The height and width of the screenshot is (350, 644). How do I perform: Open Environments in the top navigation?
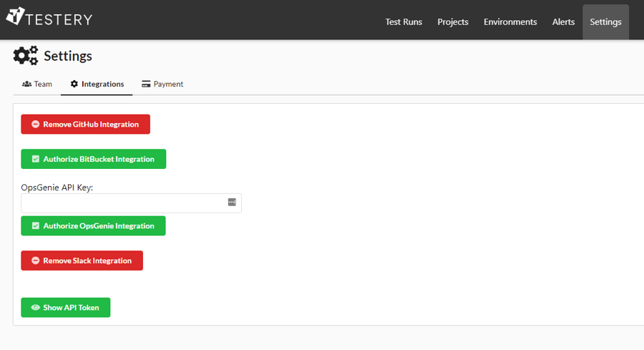(510, 21)
